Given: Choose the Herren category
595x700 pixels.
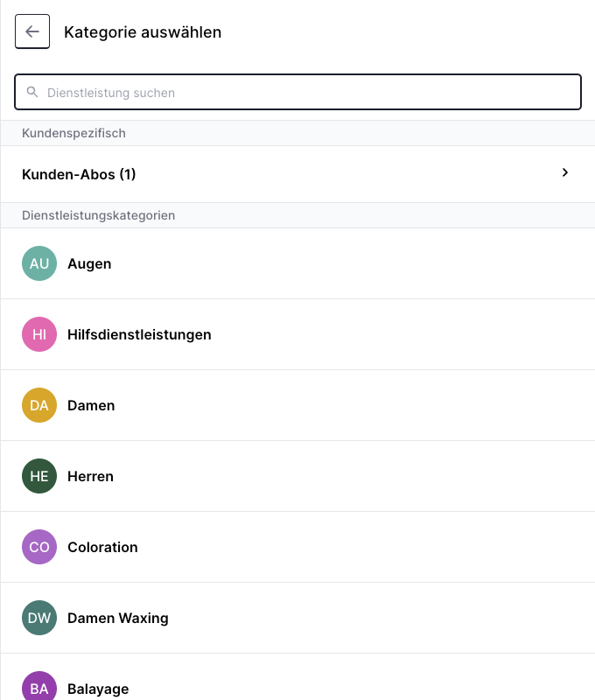Looking at the screenshot, I should point(297,476).
